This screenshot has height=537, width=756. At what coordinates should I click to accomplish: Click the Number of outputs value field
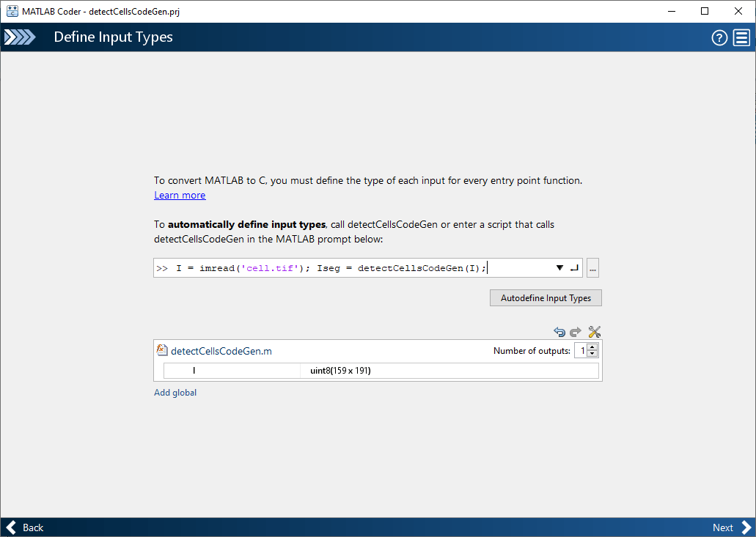click(581, 351)
